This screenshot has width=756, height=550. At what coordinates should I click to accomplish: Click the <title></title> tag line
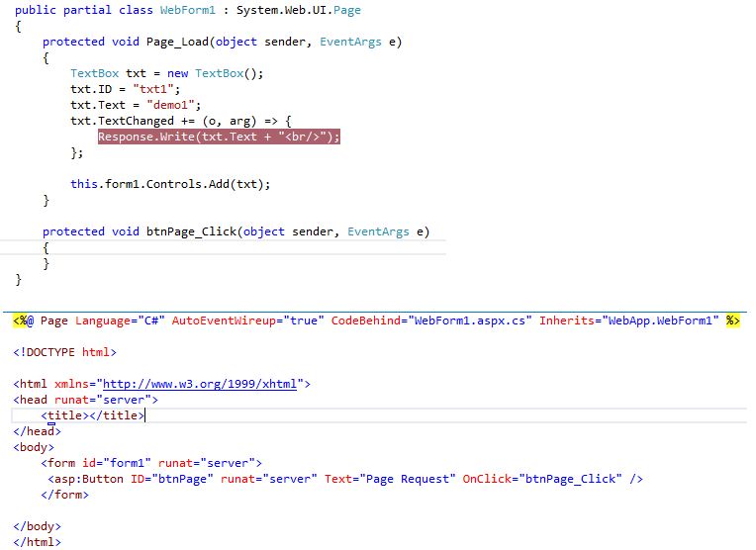[93, 415]
